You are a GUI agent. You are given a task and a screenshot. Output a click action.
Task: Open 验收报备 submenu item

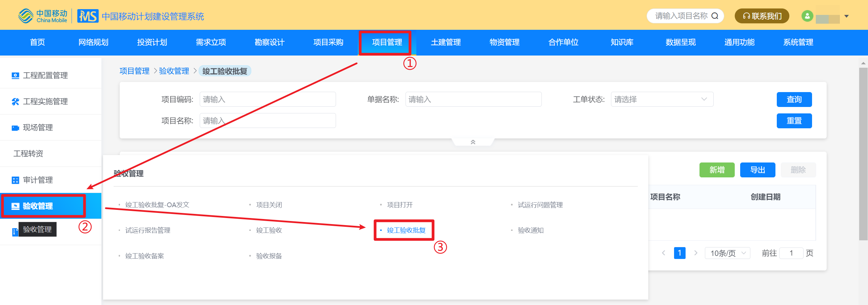coord(269,256)
